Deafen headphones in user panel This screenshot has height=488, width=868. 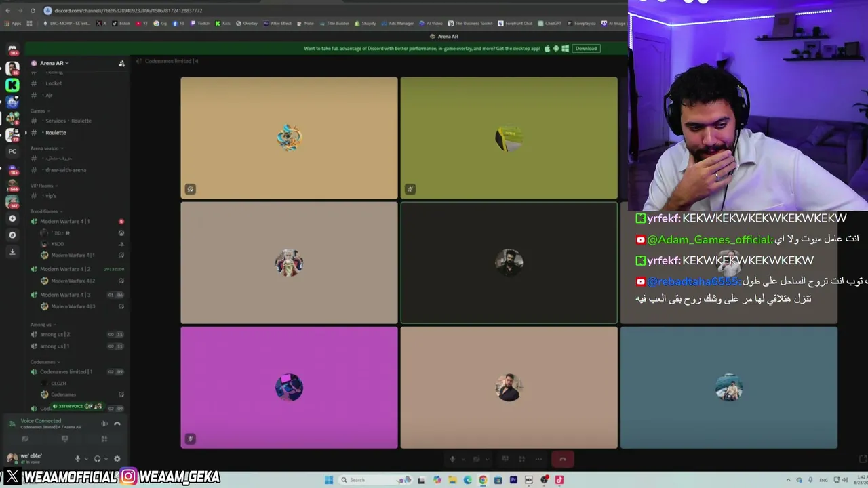98,459
